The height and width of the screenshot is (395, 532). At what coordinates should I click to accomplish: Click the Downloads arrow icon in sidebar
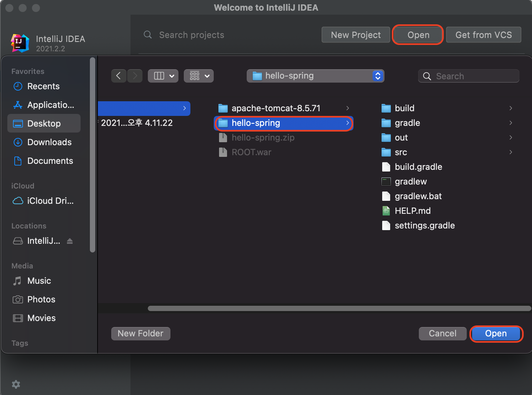point(18,142)
